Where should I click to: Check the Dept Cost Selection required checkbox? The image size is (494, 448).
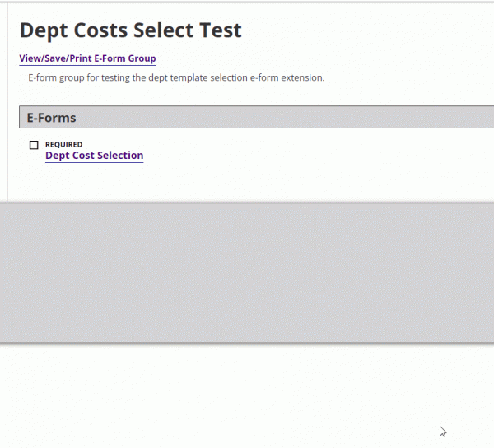34,145
